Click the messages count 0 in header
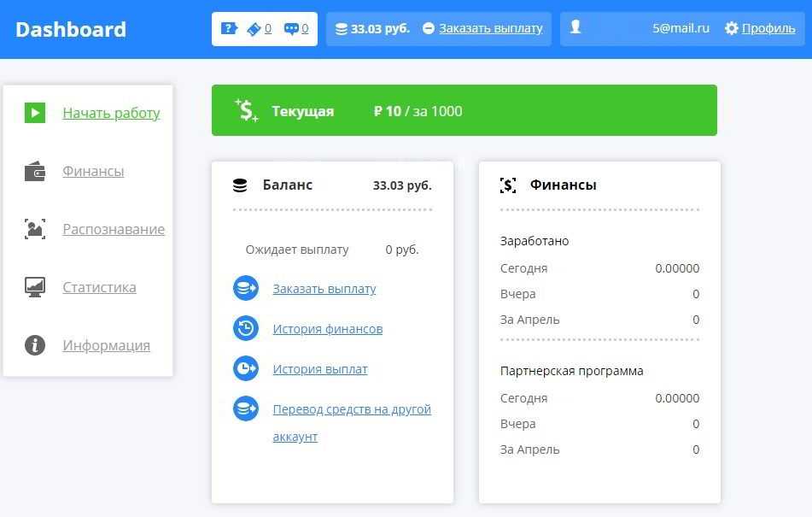Viewport: 812px width, 517px height. click(x=305, y=29)
